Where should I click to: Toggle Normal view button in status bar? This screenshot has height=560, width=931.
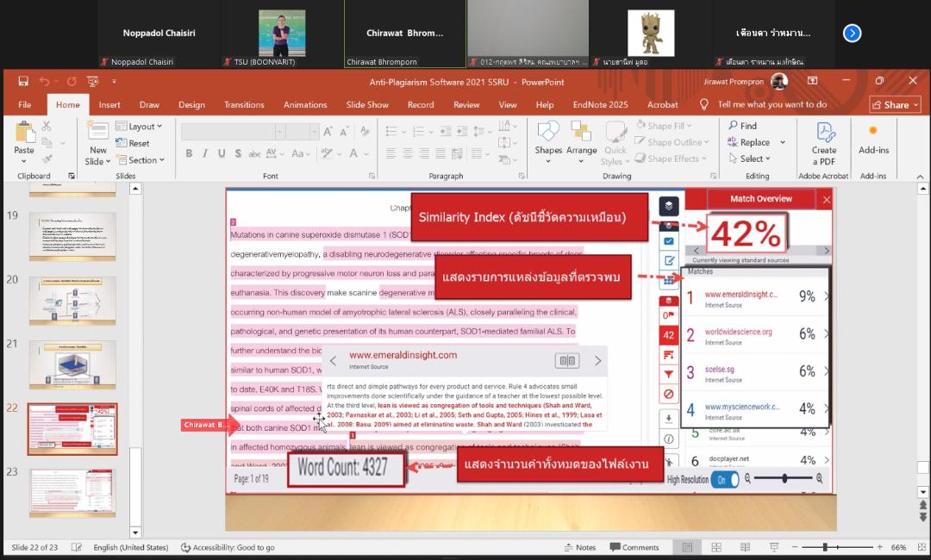687,547
